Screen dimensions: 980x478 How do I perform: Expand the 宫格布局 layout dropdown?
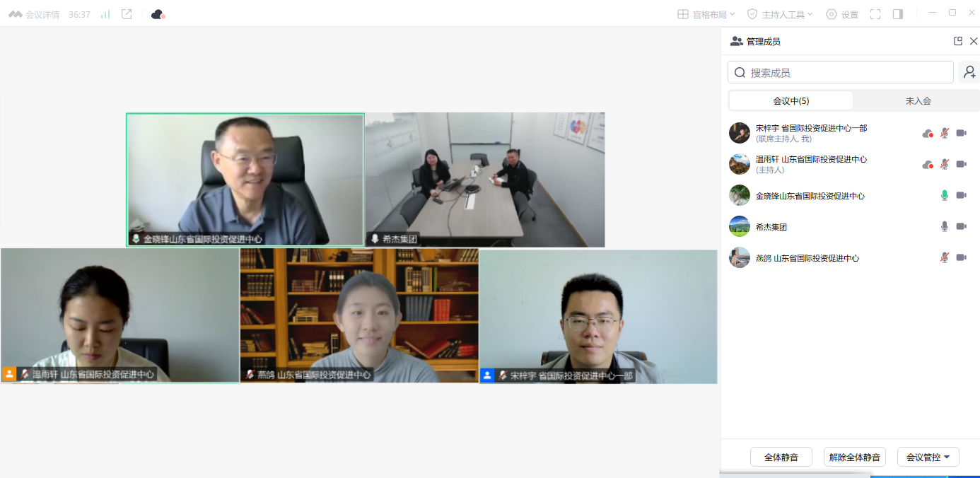pos(706,14)
